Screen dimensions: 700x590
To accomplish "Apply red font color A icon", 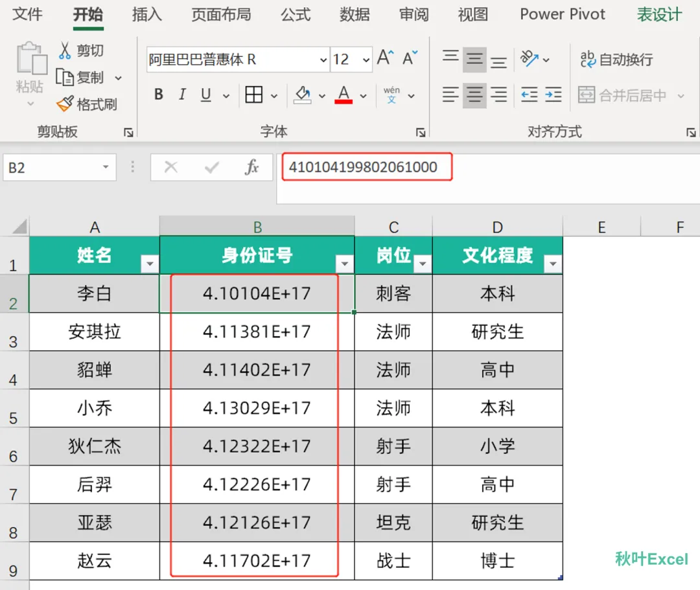I will click(x=344, y=95).
